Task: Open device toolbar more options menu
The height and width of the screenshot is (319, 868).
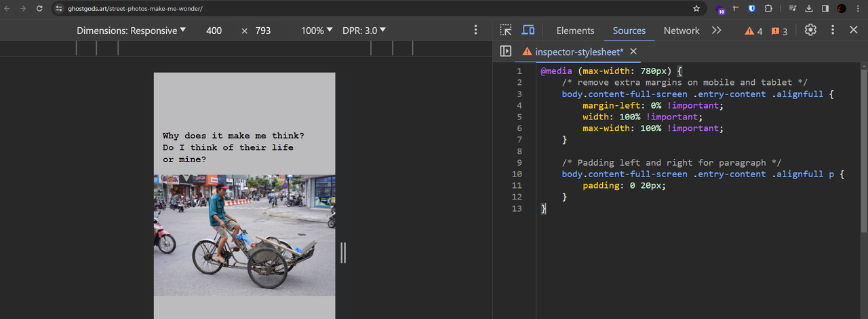Action: point(475,30)
